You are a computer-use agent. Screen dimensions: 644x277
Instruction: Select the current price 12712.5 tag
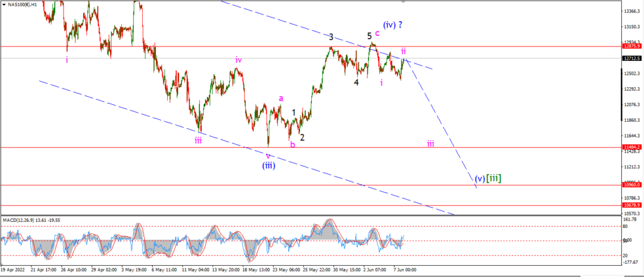point(632,58)
